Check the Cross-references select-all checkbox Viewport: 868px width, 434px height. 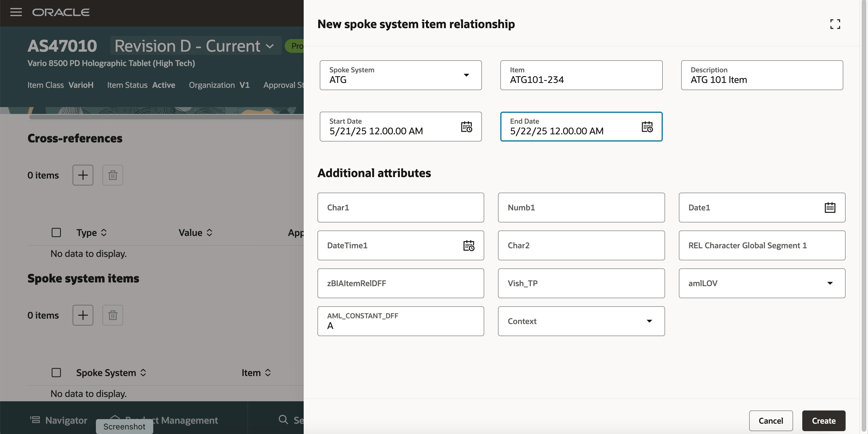click(x=56, y=232)
